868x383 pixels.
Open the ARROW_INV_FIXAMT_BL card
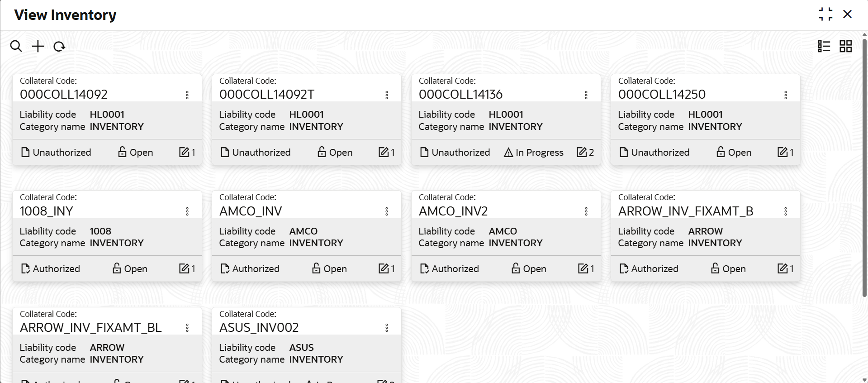tap(91, 327)
